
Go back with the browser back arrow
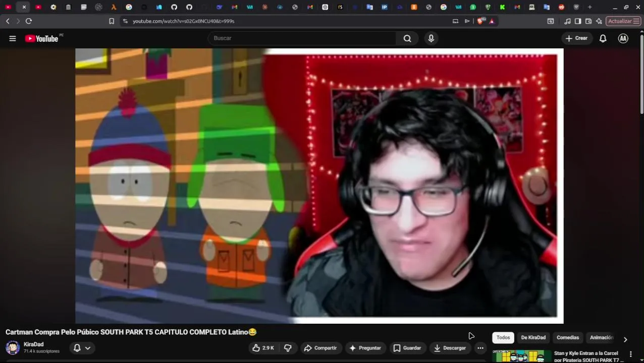[8, 21]
